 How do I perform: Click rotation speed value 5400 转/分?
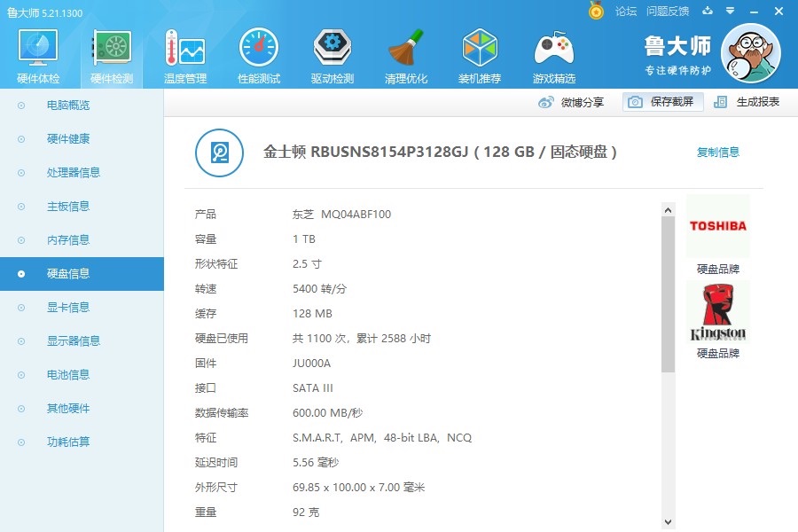[x=319, y=289]
